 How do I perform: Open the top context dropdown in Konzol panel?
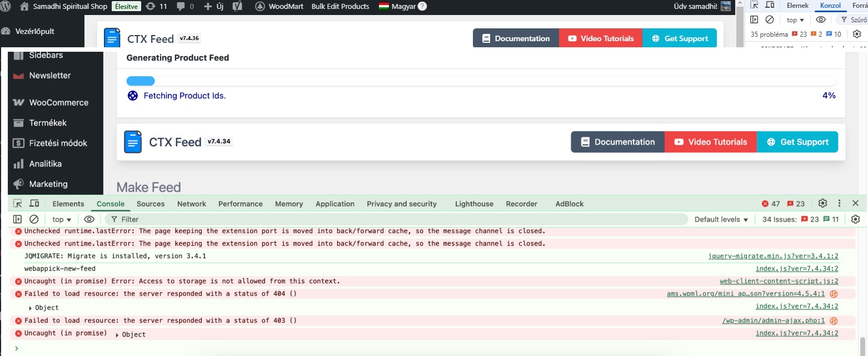796,19
